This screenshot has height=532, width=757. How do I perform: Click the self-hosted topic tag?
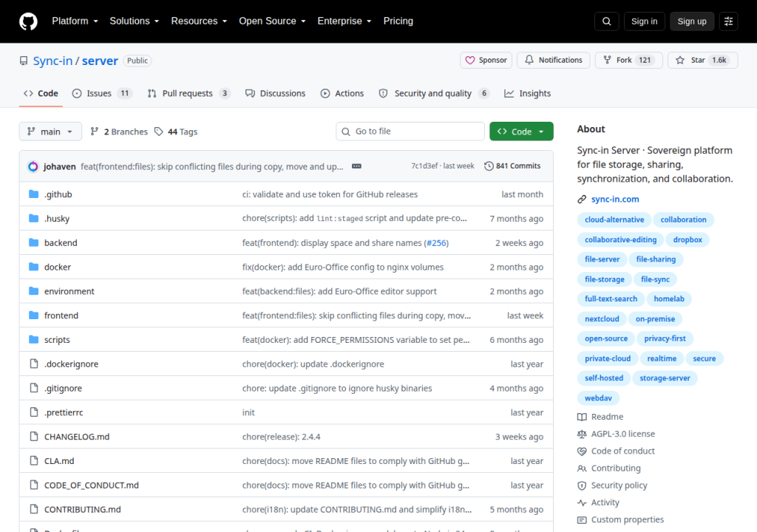[603, 378]
